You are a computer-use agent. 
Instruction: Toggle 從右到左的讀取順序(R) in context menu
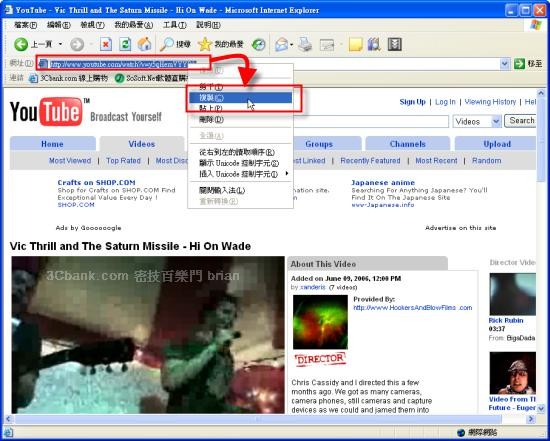[x=240, y=152]
